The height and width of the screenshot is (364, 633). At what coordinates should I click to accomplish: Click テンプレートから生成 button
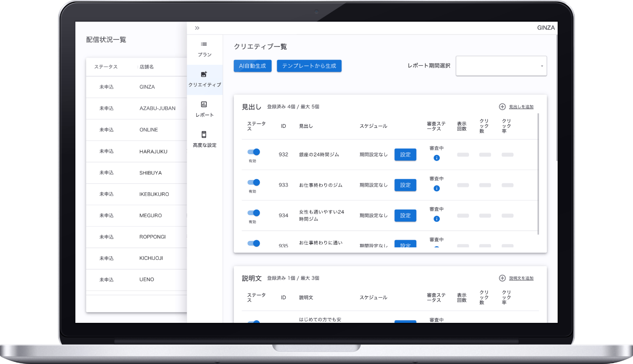[309, 66]
